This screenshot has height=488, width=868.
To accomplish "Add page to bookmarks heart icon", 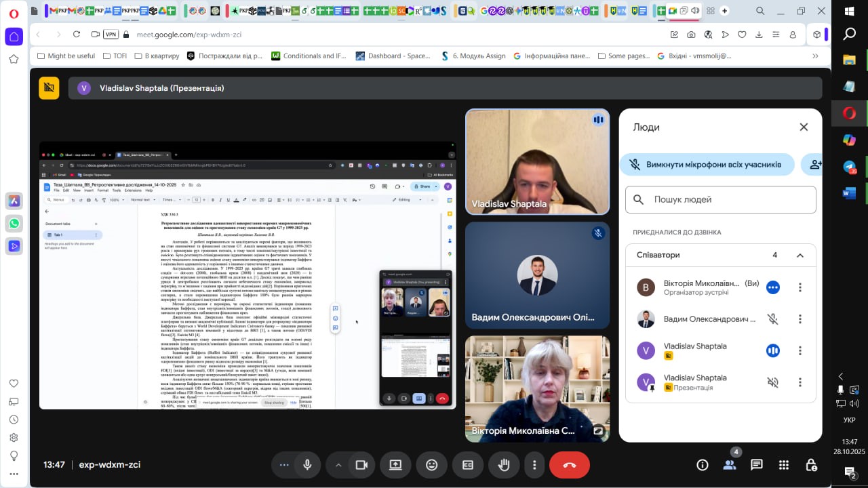I will pos(742,35).
